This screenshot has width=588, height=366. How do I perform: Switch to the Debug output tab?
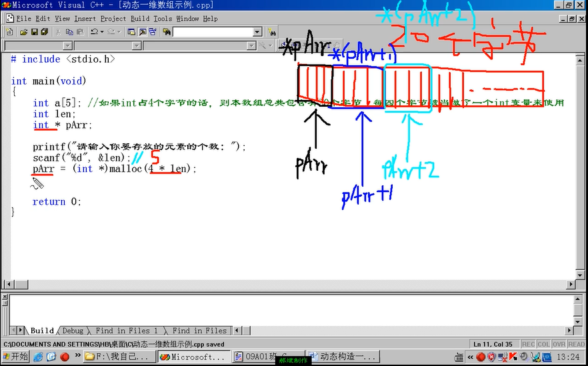73,331
